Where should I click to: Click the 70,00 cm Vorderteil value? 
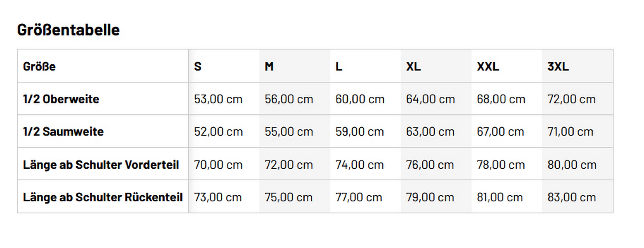click(218, 165)
